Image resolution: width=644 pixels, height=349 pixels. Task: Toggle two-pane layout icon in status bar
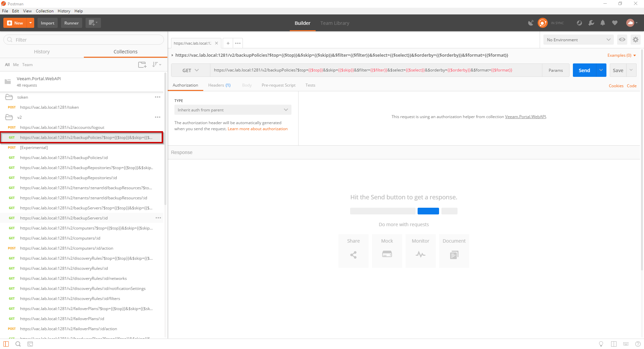click(614, 344)
